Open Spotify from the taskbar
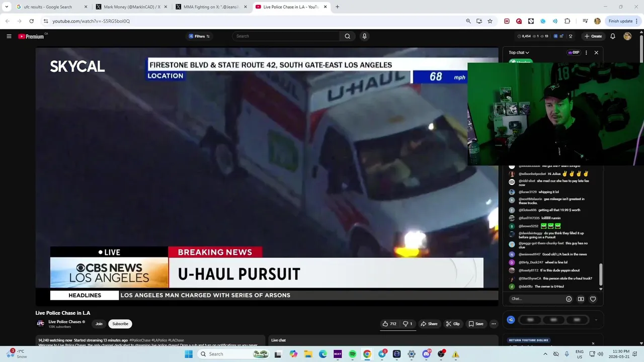 352,354
